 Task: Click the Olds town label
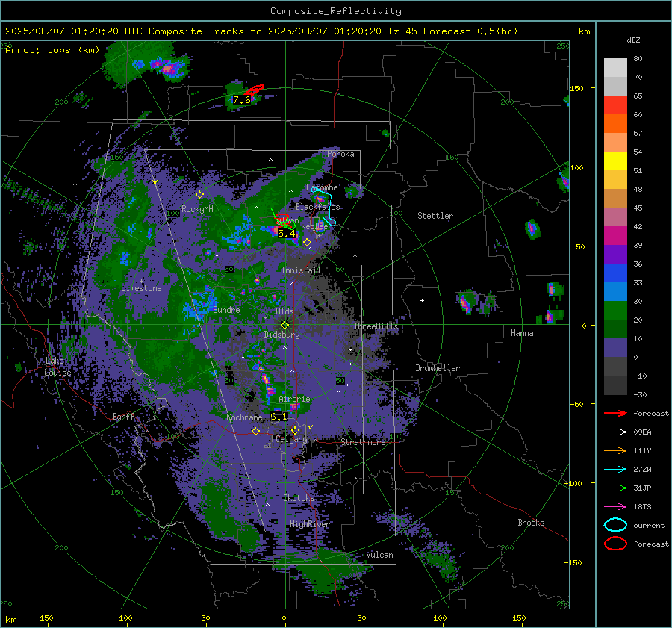(x=284, y=311)
